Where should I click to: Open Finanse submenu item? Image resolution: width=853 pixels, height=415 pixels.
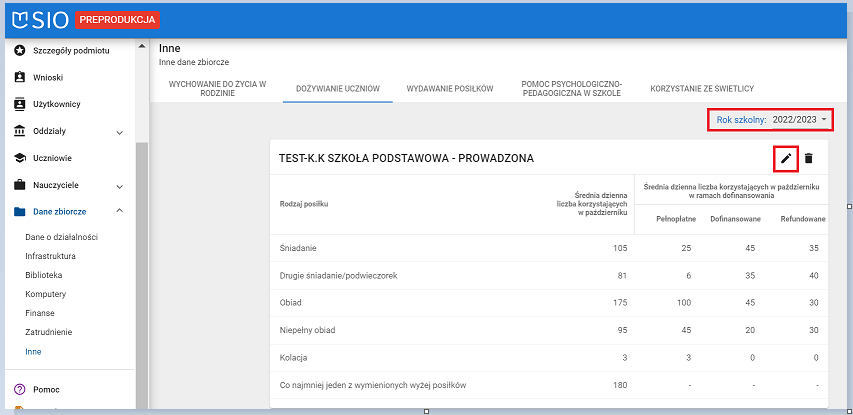point(40,313)
